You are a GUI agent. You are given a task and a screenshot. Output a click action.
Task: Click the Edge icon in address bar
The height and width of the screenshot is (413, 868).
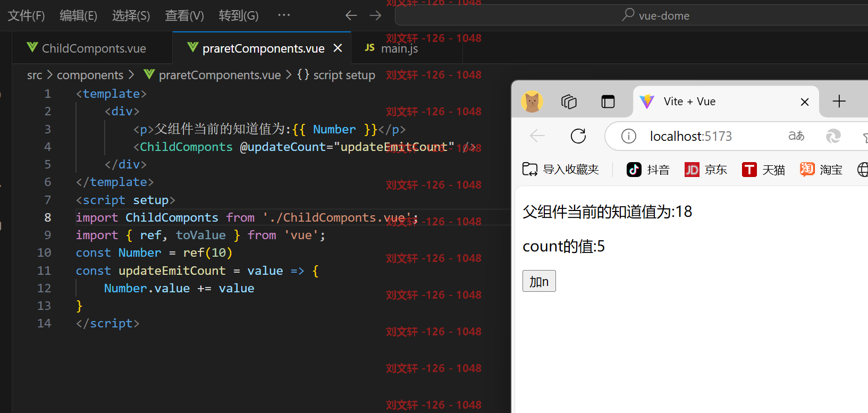click(x=833, y=137)
